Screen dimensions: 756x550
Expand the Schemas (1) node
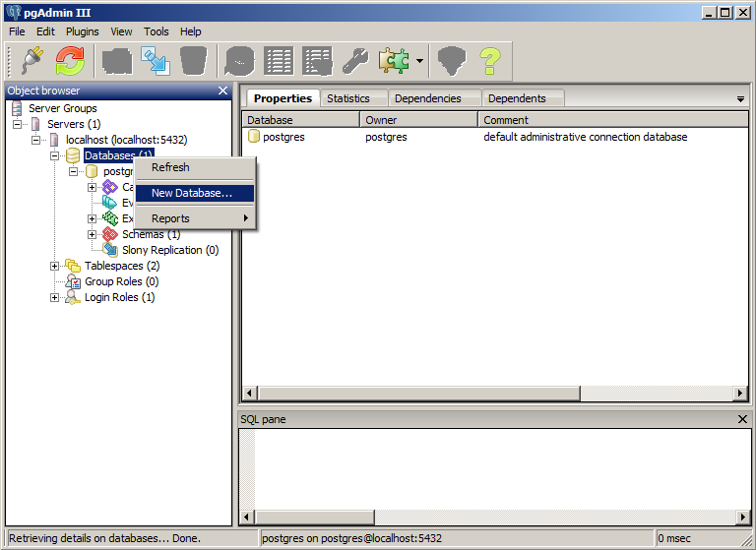click(x=93, y=234)
